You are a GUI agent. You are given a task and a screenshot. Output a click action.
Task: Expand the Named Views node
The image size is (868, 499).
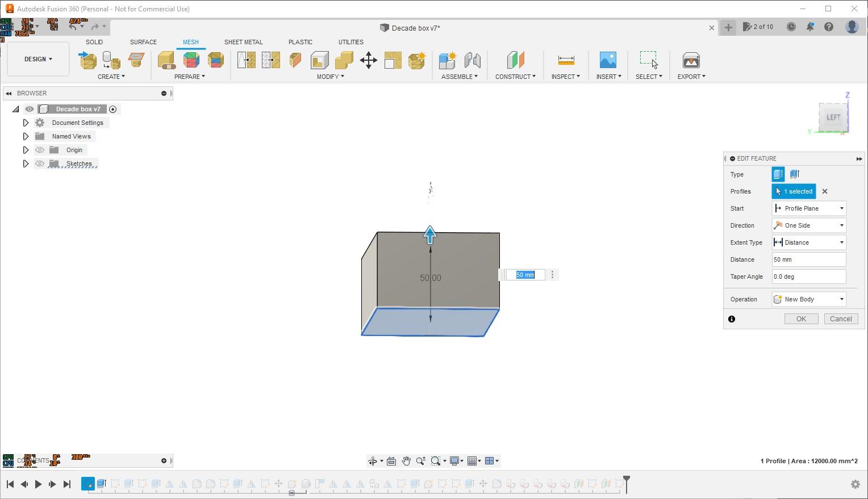click(x=26, y=136)
